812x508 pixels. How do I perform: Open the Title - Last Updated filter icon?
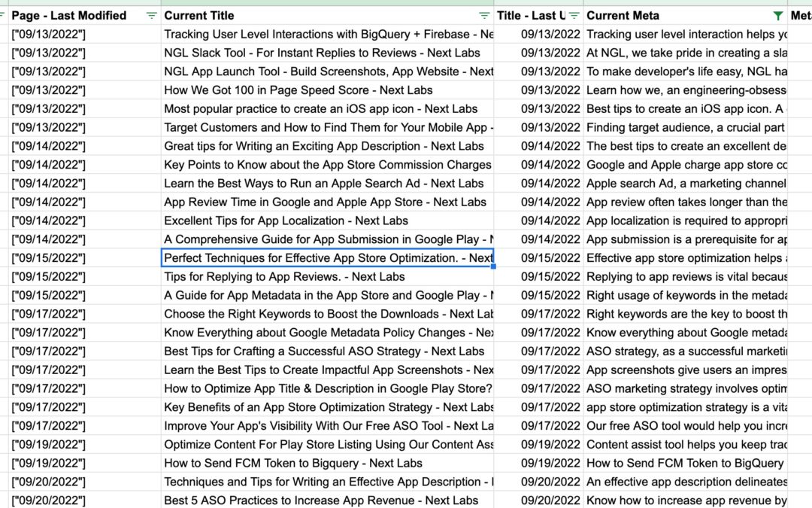[574, 16]
